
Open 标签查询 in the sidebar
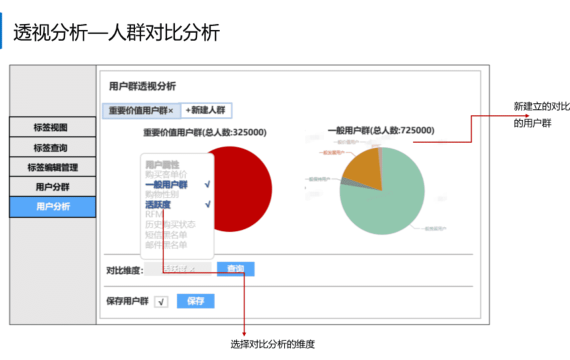click(x=52, y=147)
